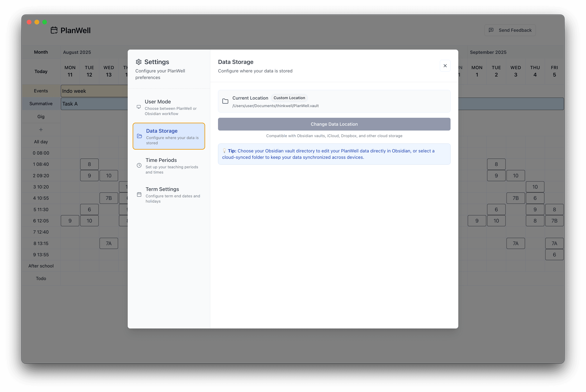Image resolution: width=586 pixels, height=392 pixels.
Task: Click the WED 13 day header
Action: tap(109, 71)
